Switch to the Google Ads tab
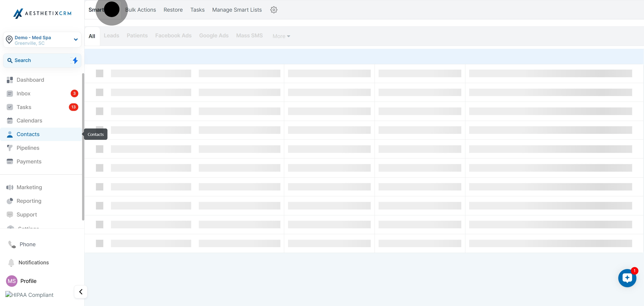 tap(214, 36)
